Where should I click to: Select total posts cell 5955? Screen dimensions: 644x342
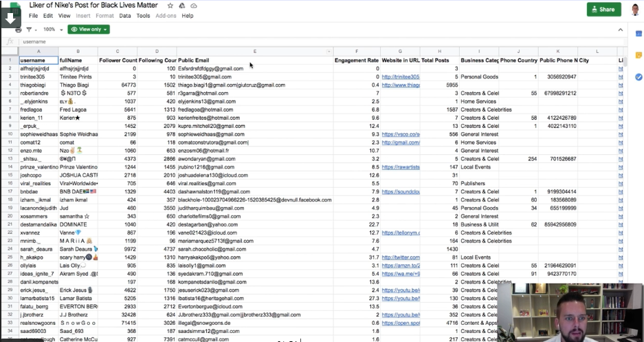pos(439,85)
